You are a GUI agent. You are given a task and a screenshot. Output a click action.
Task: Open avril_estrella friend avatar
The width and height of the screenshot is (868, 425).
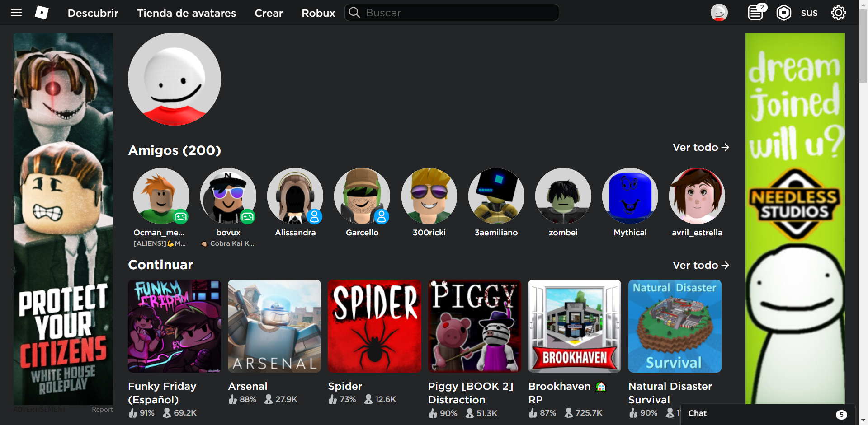[x=697, y=196]
